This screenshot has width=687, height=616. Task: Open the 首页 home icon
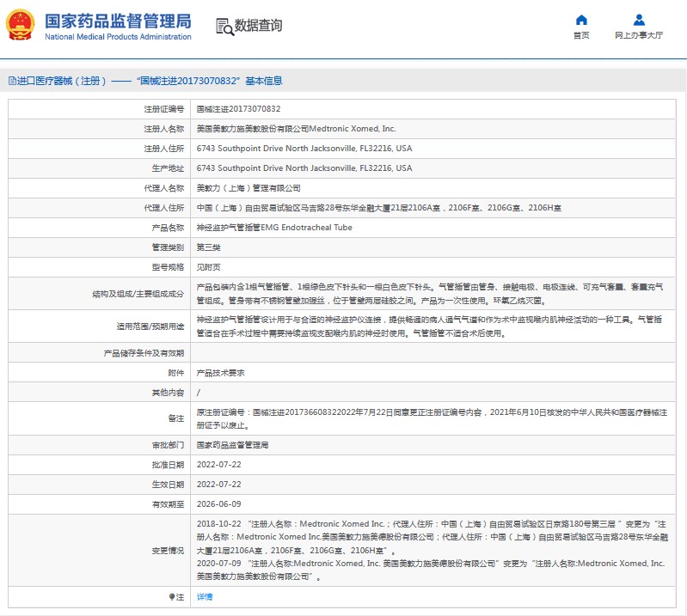581,20
